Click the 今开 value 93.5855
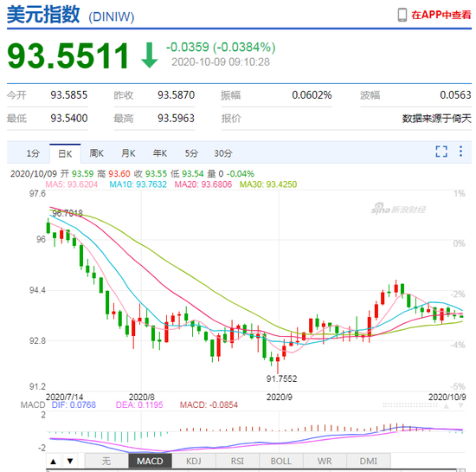The height and width of the screenshot is (472, 476). click(x=69, y=95)
